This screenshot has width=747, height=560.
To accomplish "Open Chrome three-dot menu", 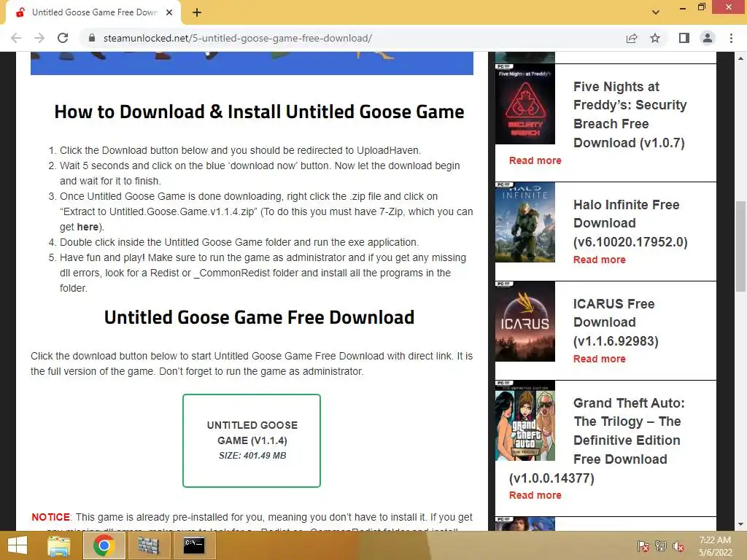I will pyautogui.click(x=731, y=38).
